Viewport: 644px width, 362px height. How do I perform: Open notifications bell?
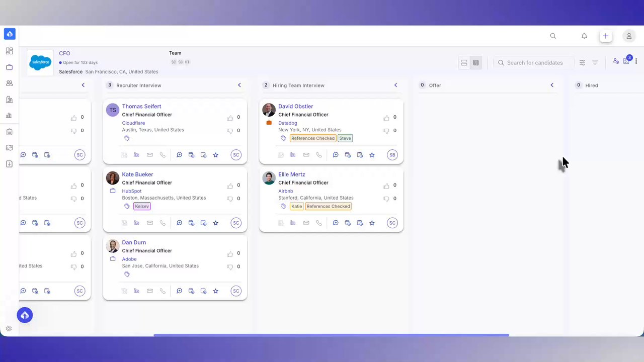click(x=584, y=36)
